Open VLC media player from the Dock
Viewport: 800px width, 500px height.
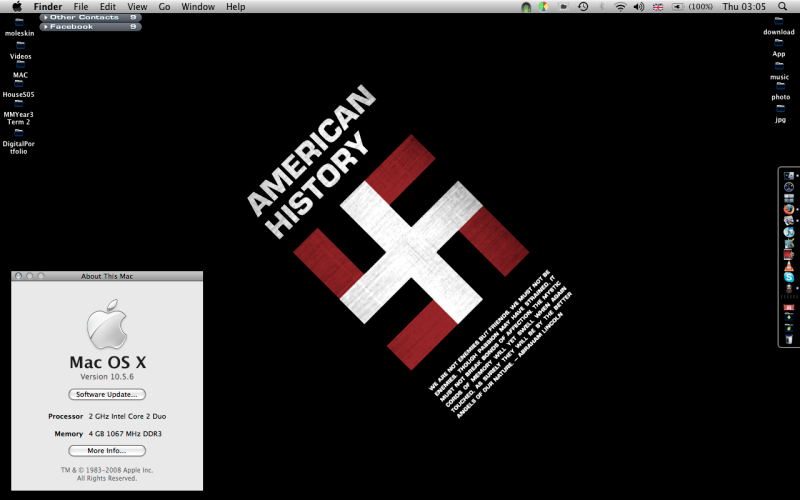pos(789,265)
